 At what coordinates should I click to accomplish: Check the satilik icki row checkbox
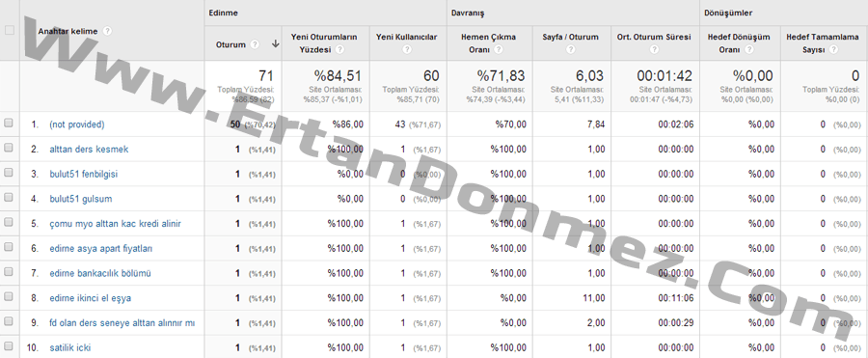pyautogui.click(x=9, y=346)
